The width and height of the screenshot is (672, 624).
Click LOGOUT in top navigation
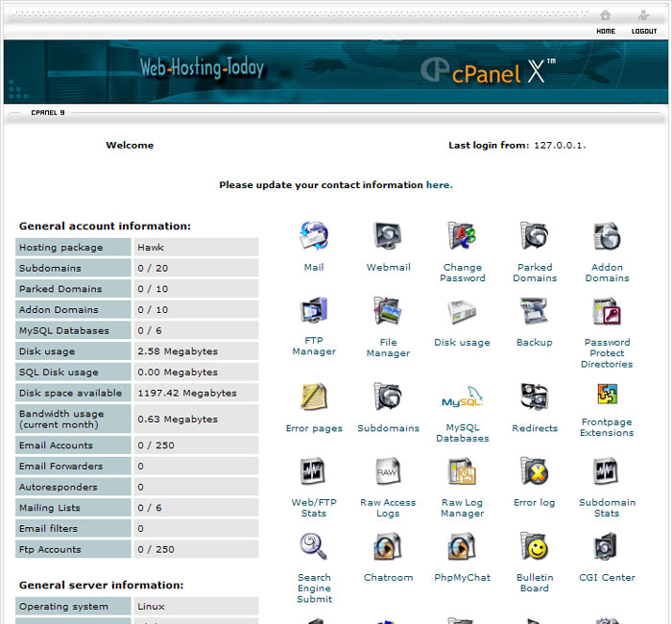(644, 22)
